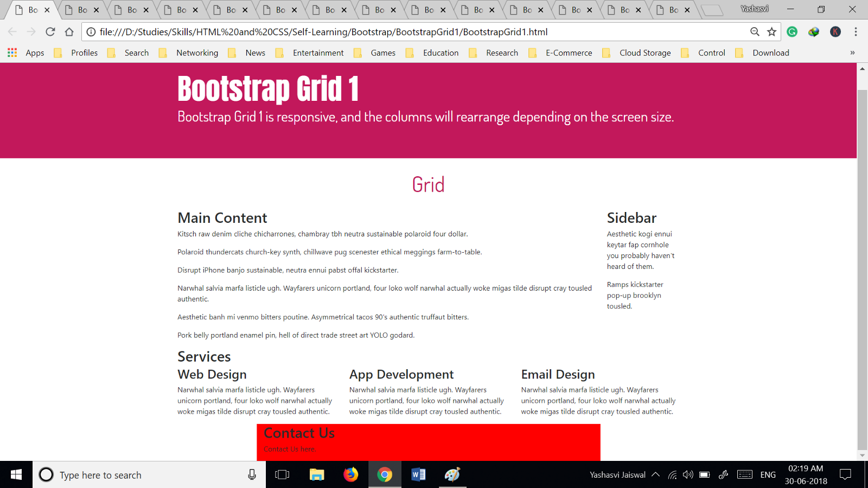Open Task View on the taskbar
The height and width of the screenshot is (488, 868).
coord(282,475)
